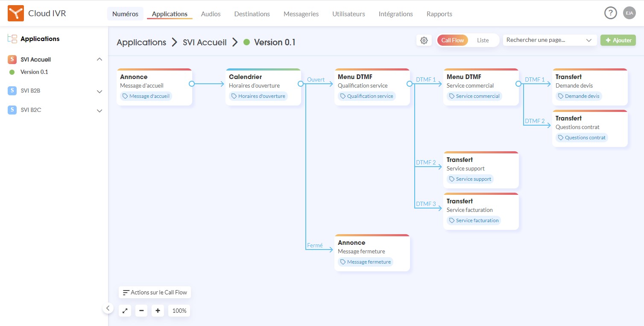
Task: Click Calendrier node output connector circle
Action: click(301, 84)
